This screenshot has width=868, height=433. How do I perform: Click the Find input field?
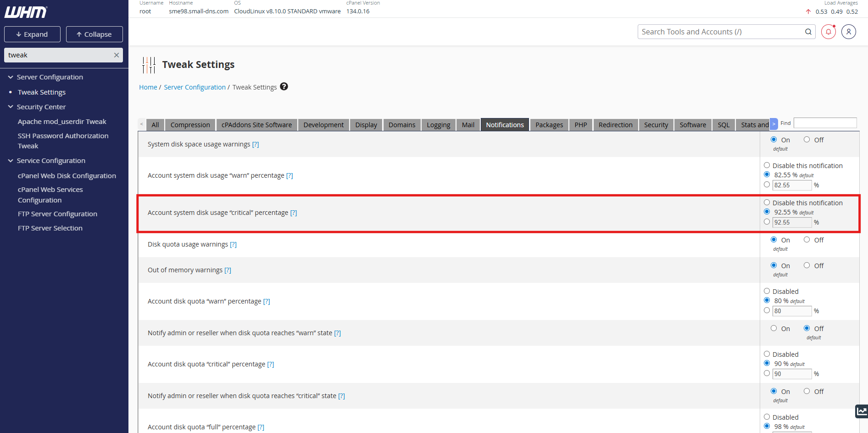click(x=825, y=123)
